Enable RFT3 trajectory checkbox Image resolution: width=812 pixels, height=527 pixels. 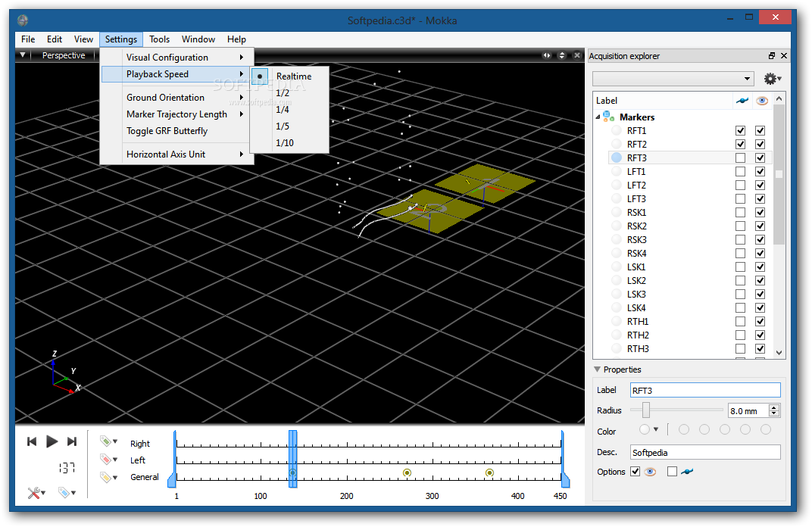(741, 158)
